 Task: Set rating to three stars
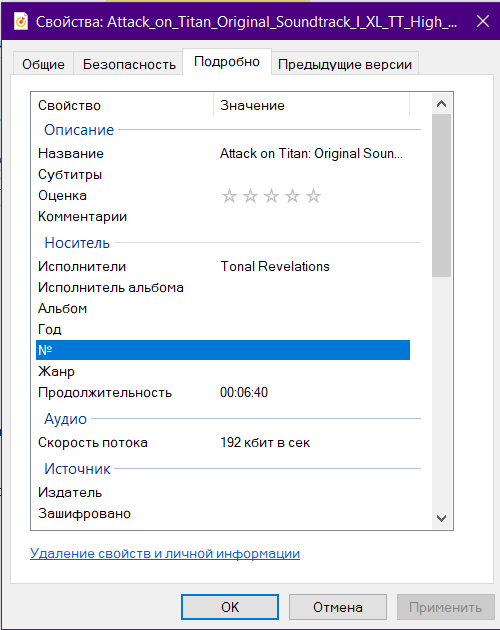pos(271,196)
